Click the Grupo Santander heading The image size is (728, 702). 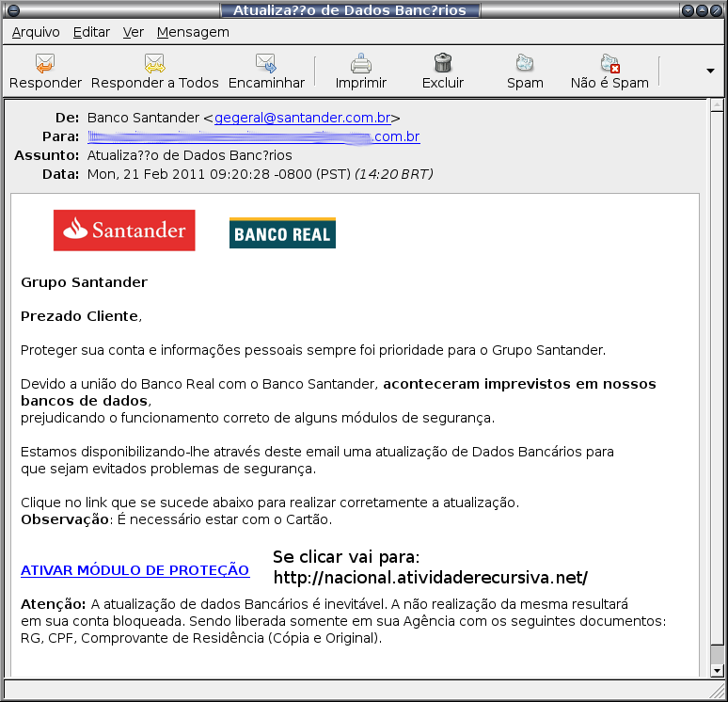[x=84, y=282]
